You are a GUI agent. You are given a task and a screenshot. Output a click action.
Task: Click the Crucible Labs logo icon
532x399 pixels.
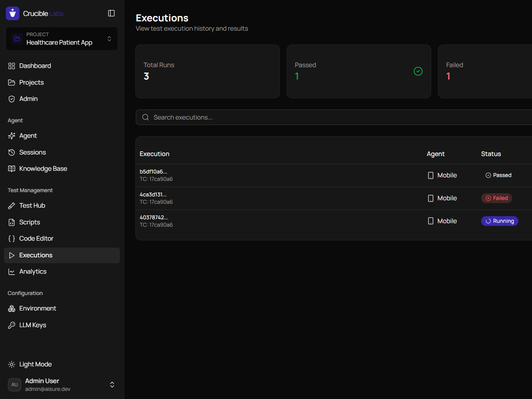(x=12, y=13)
